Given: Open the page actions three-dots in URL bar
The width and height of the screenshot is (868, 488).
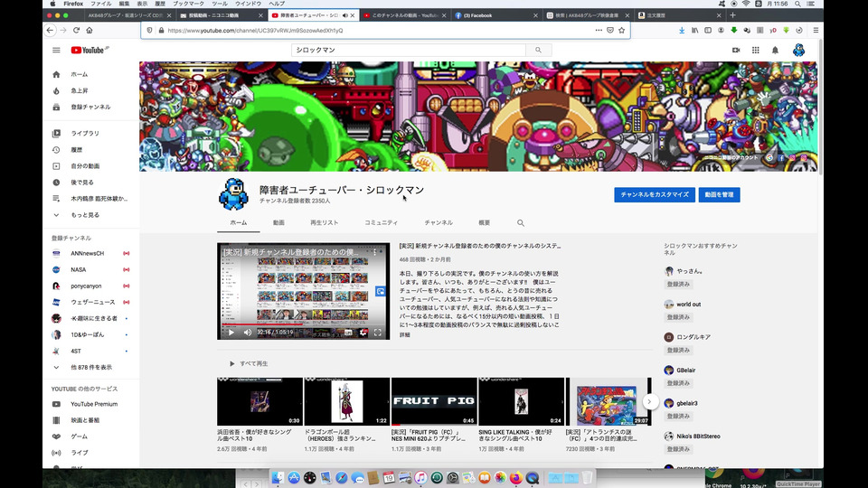Looking at the screenshot, I should pos(599,31).
